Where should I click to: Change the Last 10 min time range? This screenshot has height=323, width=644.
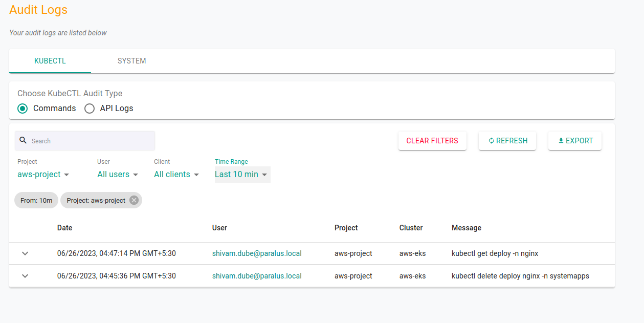tap(241, 174)
